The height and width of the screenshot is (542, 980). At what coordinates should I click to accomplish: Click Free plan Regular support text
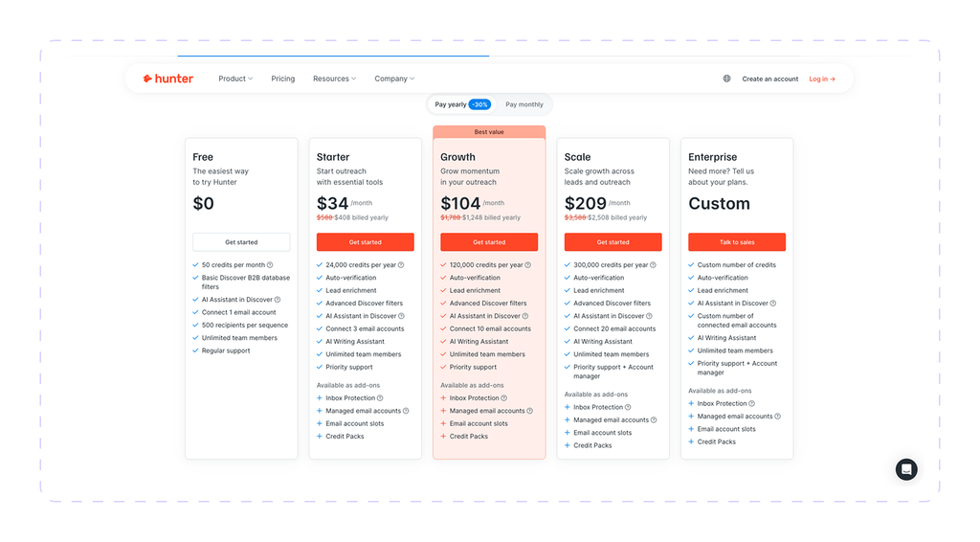click(x=226, y=350)
